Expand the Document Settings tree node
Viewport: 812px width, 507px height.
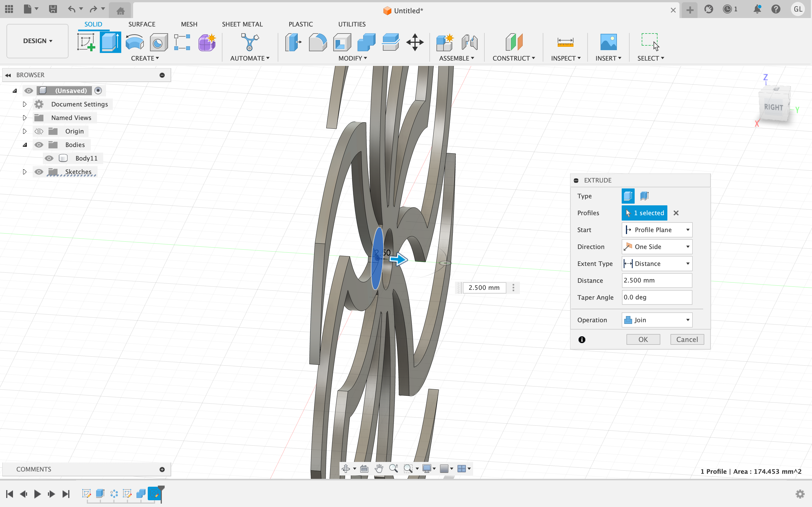[x=25, y=104]
